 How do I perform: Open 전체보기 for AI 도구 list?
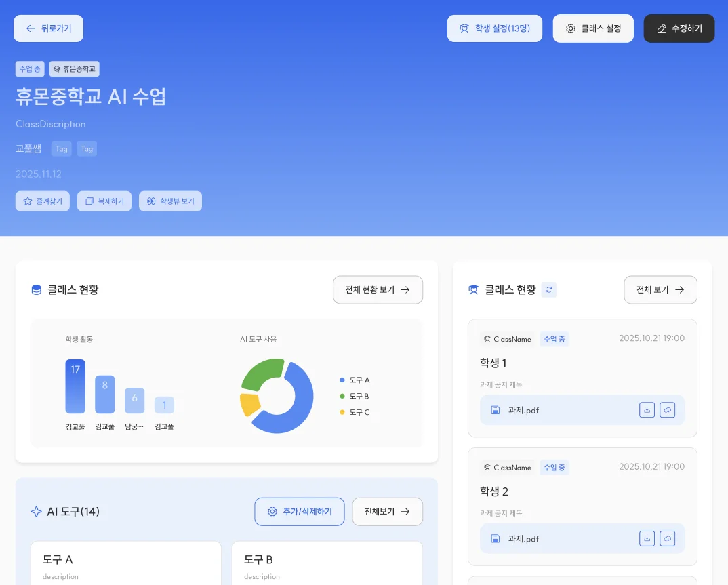[x=387, y=512]
